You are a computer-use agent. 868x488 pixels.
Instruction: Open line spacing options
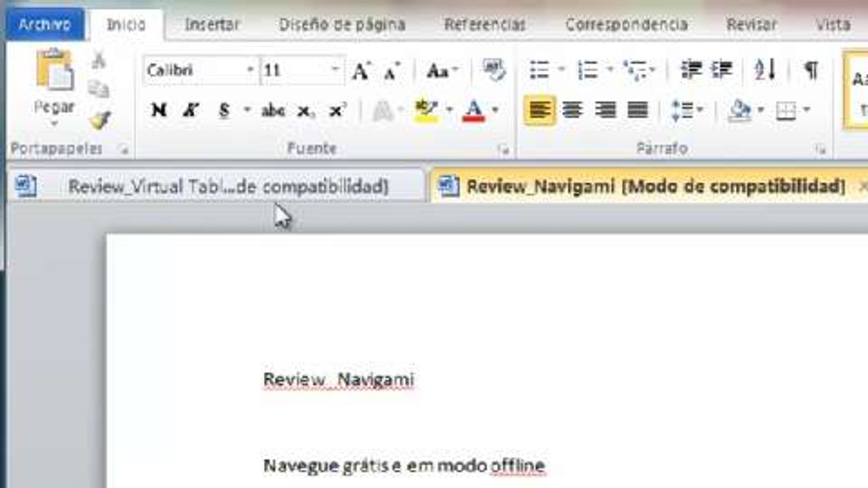click(687, 110)
